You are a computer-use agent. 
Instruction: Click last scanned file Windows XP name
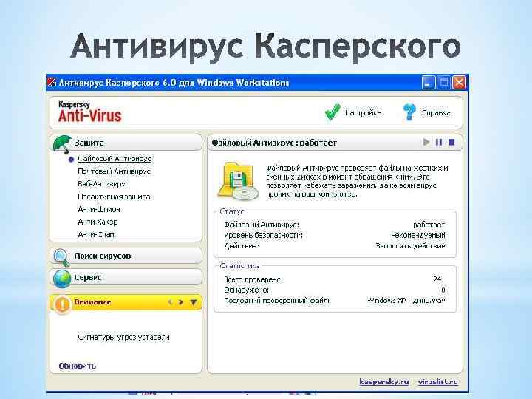[x=406, y=300]
